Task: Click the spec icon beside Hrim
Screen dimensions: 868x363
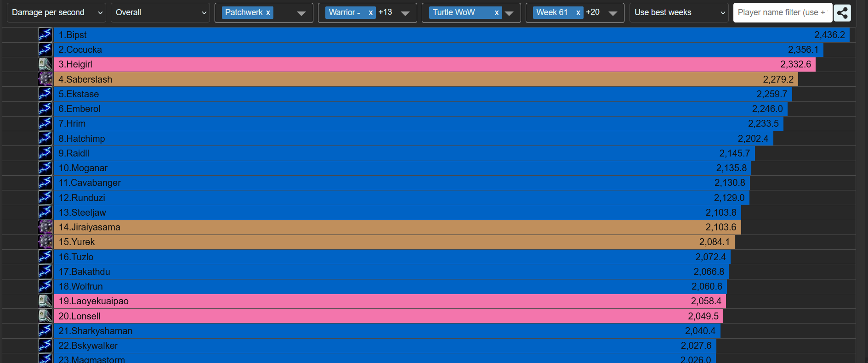Action: coord(45,123)
